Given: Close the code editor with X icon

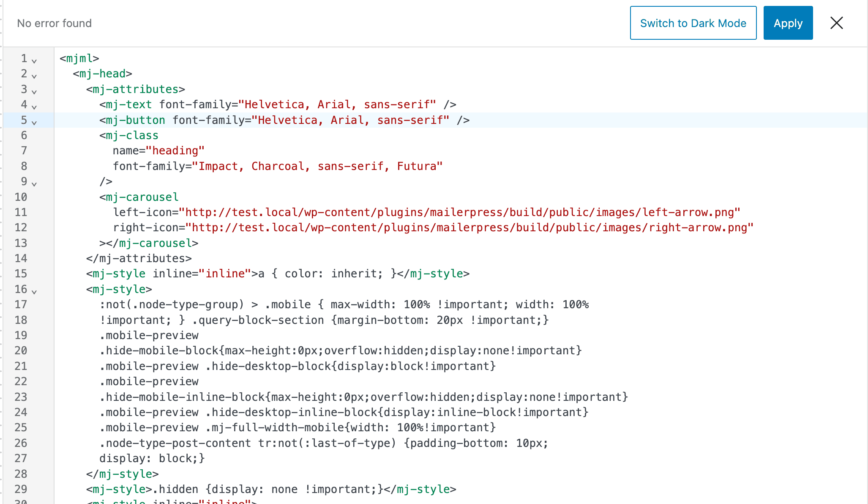Looking at the screenshot, I should (x=836, y=23).
